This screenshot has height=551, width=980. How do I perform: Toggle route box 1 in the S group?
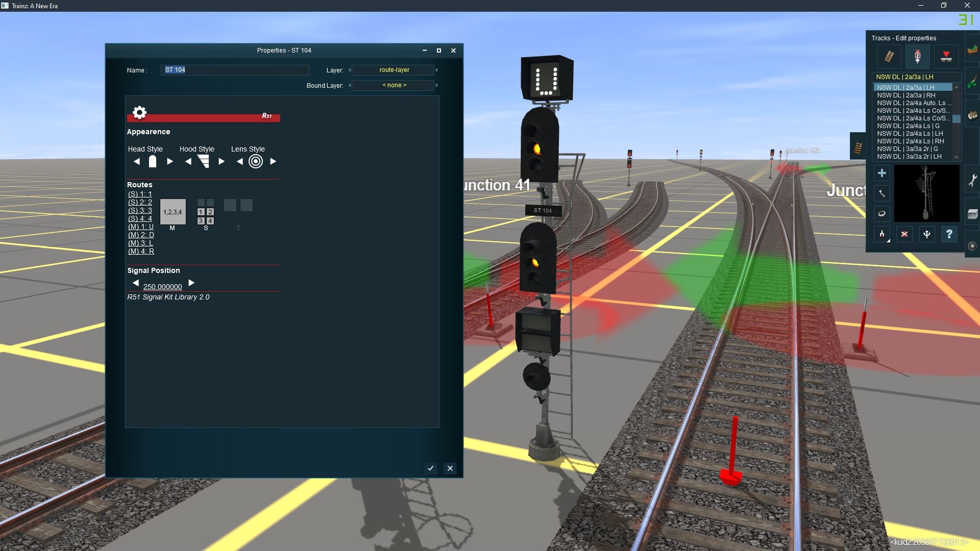200,212
